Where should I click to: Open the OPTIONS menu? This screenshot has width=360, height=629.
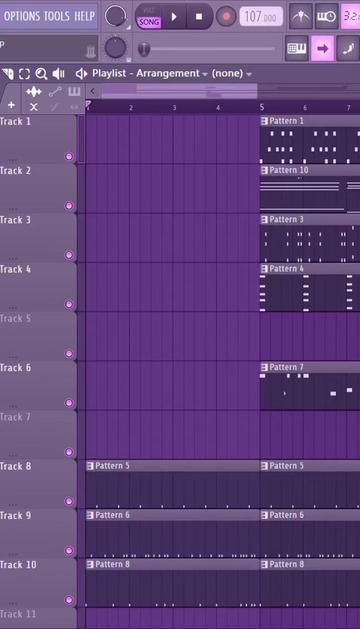click(22, 16)
